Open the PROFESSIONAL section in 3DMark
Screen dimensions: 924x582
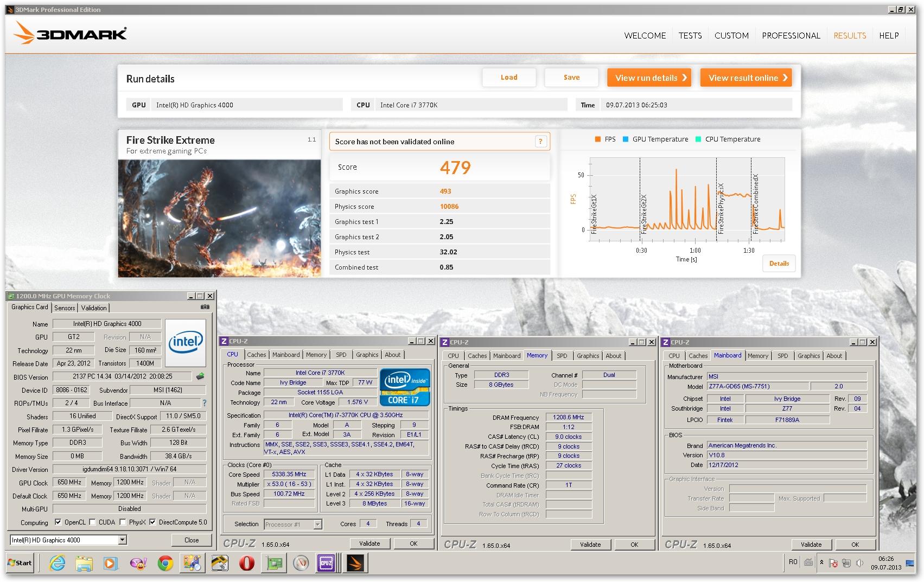[791, 35]
